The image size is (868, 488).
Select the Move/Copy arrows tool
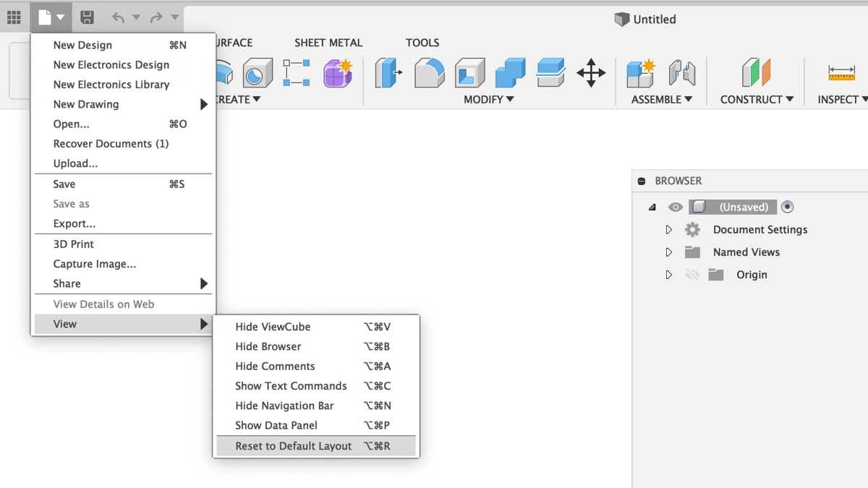(591, 73)
